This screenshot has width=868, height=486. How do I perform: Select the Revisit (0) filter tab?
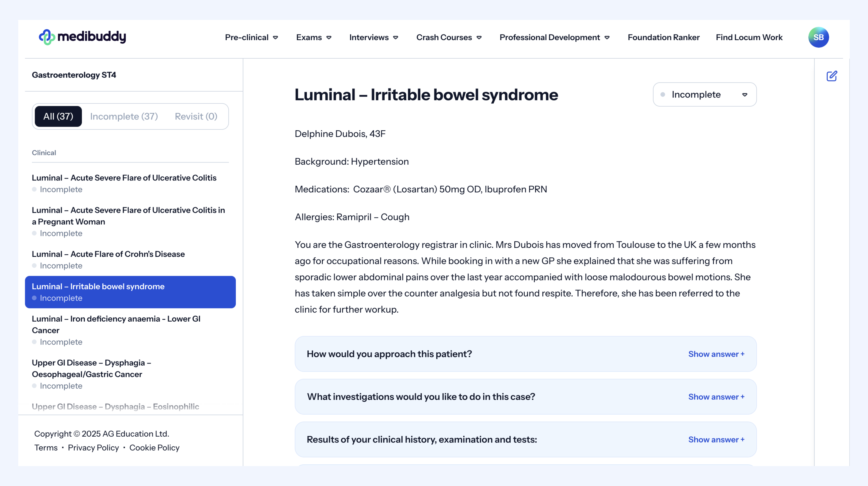[x=196, y=117]
